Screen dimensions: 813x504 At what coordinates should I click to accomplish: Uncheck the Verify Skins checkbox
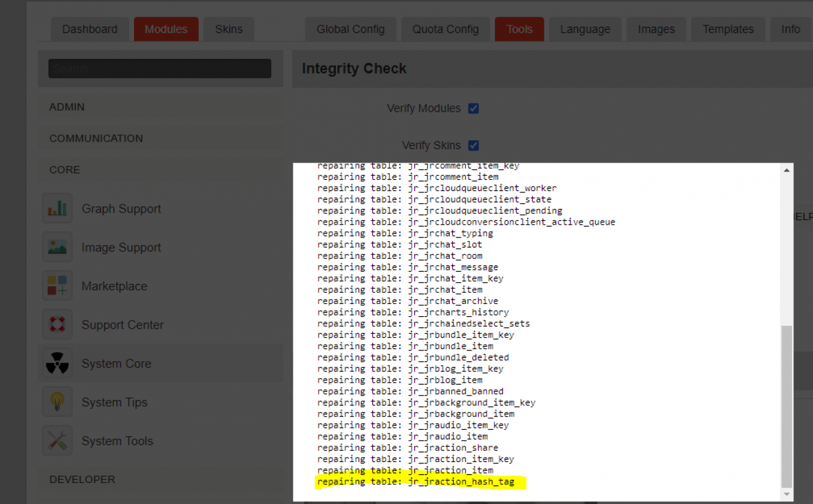(x=473, y=145)
